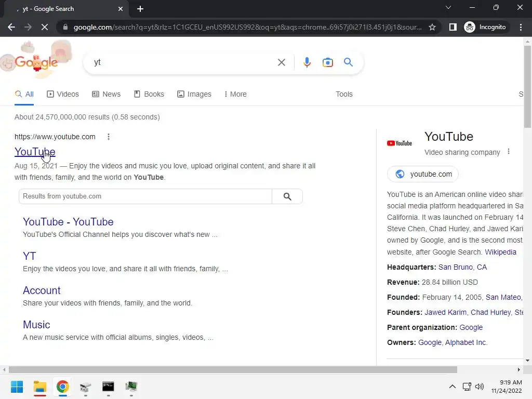Image resolution: width=532 pixels, height=399 pixels.
Task: Click the vertical scrollbar thumb
Action: [x=527, y=87]
